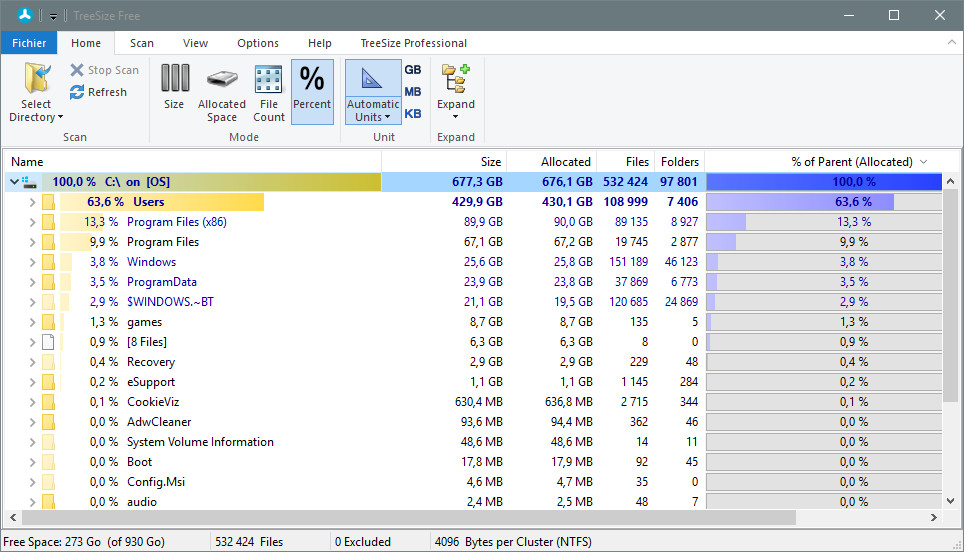Click the audio folder icon
This screenshot has width=964, height=552.
(49, 502)
